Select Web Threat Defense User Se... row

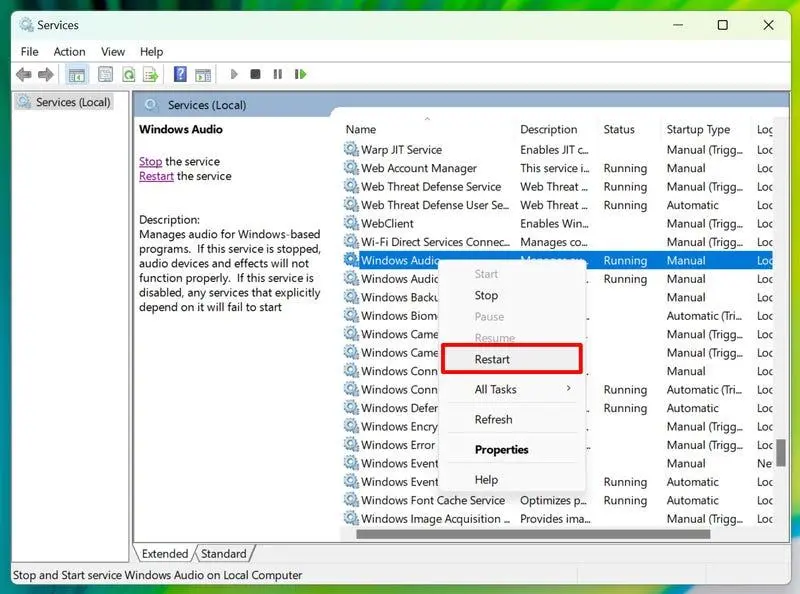tap(435, 205)
